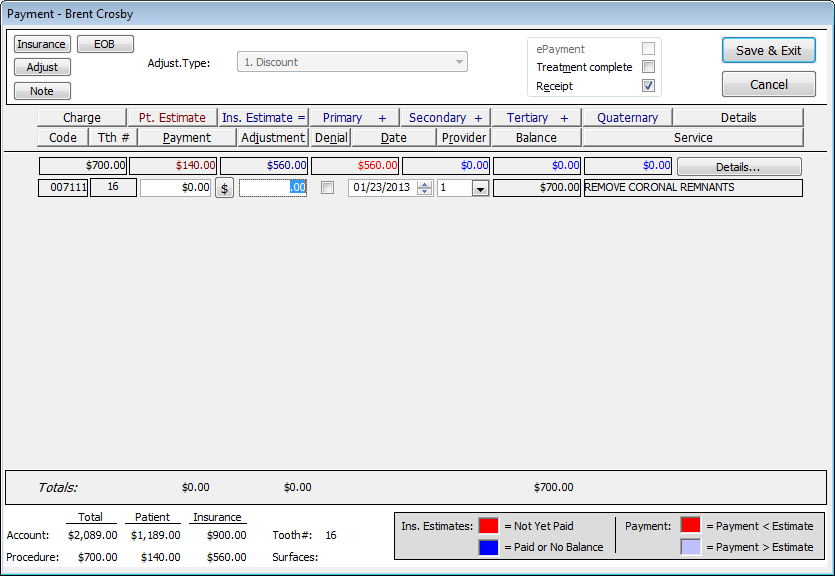
Task: Decrease date with spinner down arrow
Action: pyautogui.click(x=424, y=192)
